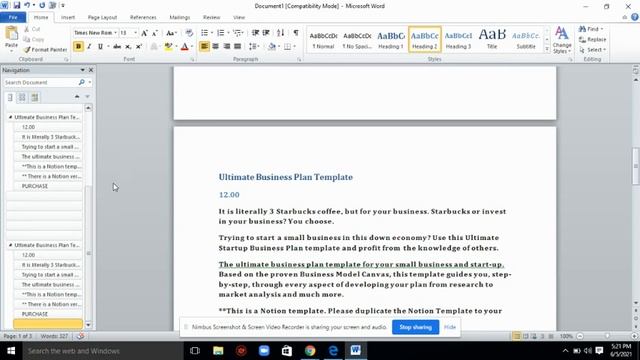
Task: Open the Select dropdown
Action: (592, 50)
